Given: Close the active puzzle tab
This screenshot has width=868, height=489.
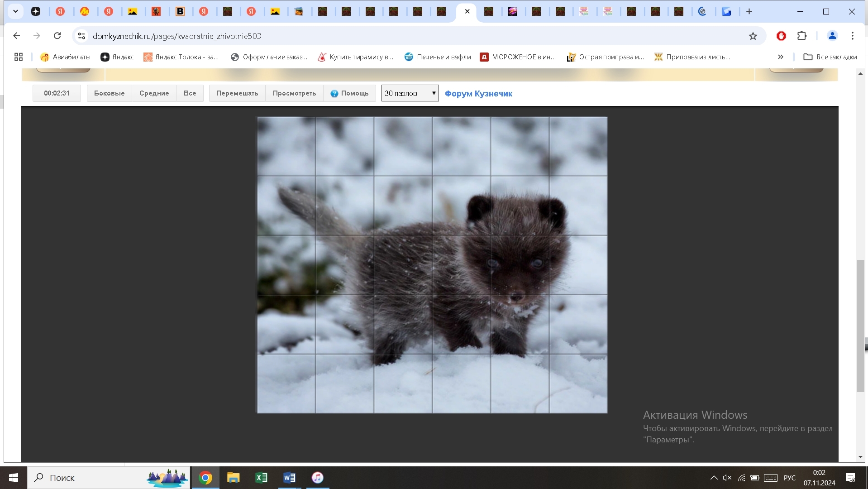Looking at the screenshot, I should click(467, 11).
